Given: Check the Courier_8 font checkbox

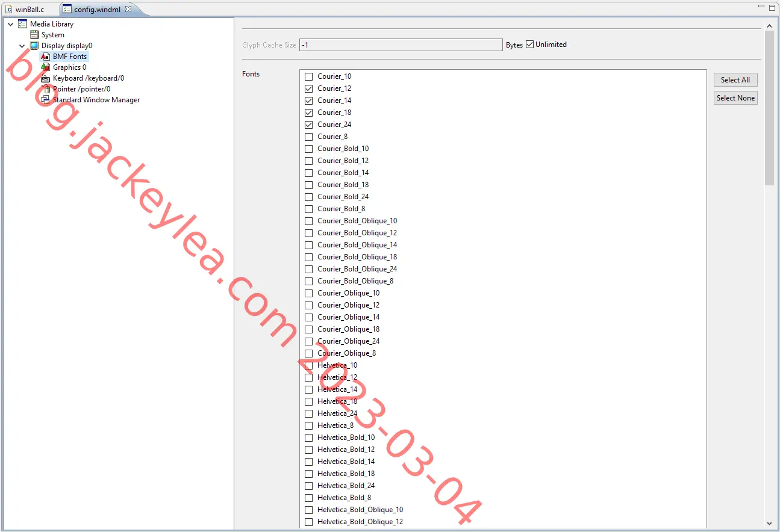Looking at the screenshot, I should tap(309, 137).
